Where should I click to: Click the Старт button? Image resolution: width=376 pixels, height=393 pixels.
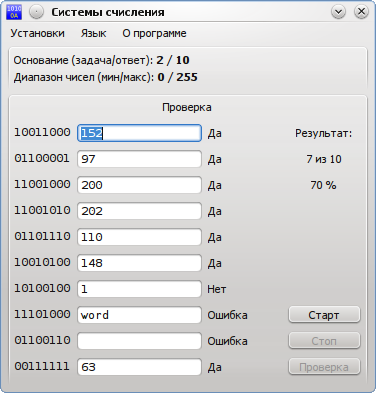pos(324,315)
